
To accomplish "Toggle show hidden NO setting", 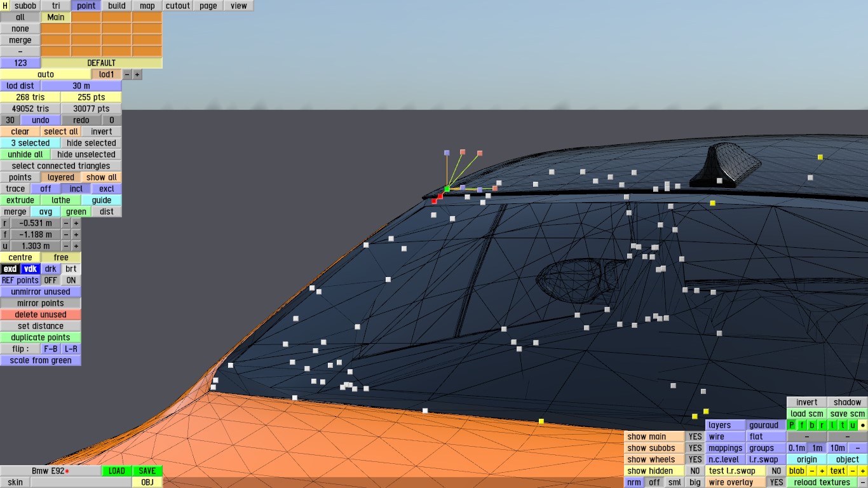I will point(695,471).
